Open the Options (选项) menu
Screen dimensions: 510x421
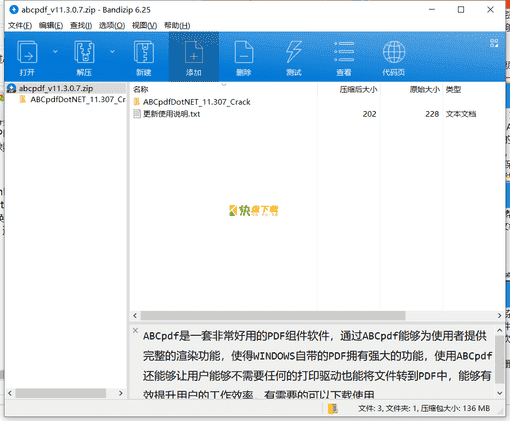coord(112,25)
